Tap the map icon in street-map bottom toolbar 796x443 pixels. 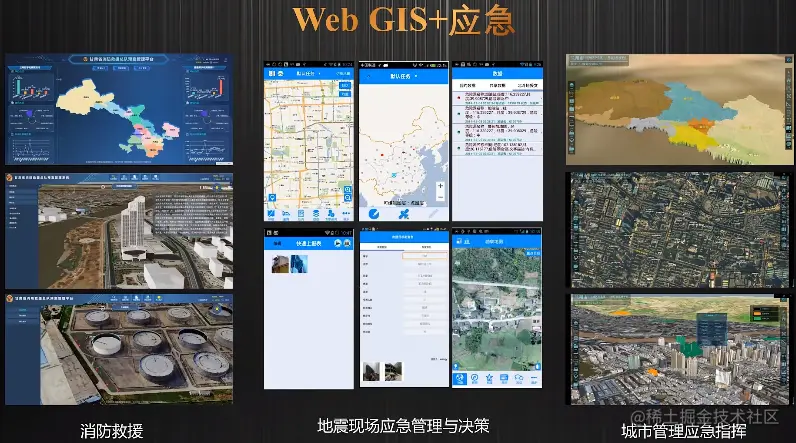click(x=271, y=214)
